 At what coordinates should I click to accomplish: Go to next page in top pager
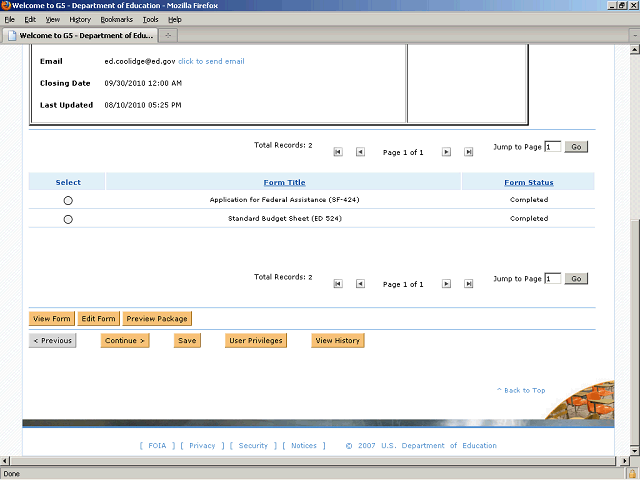point(447,152)
